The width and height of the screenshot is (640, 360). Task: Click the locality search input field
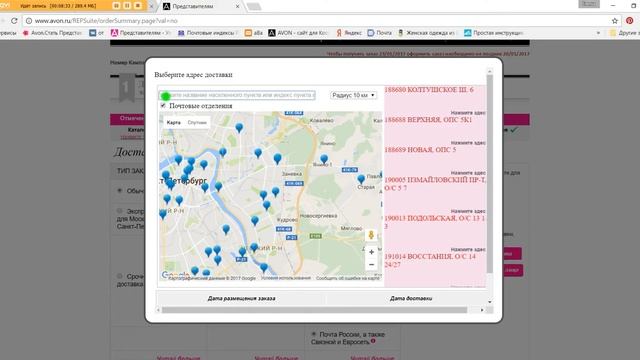pos(237,95)
